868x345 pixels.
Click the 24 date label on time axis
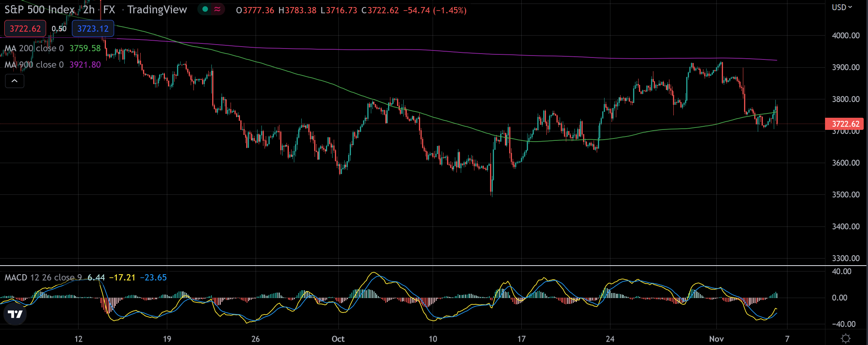(x=610, y=339)
